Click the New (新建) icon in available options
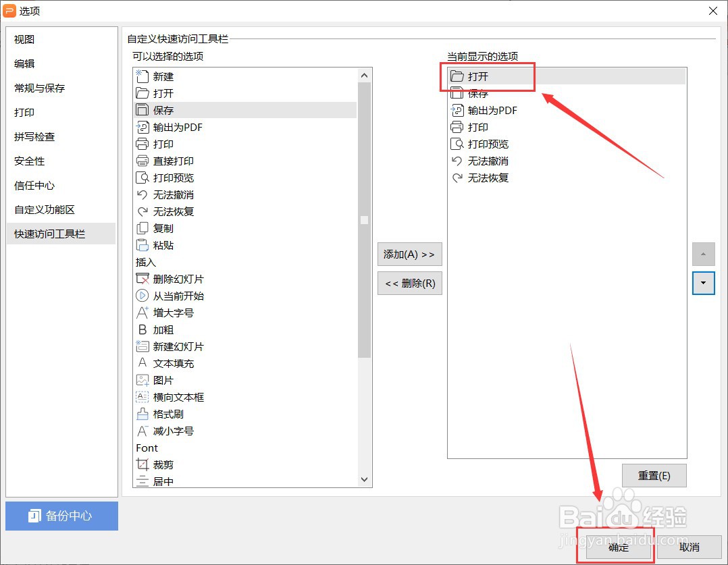728x565 pixels. click(142, 76)
